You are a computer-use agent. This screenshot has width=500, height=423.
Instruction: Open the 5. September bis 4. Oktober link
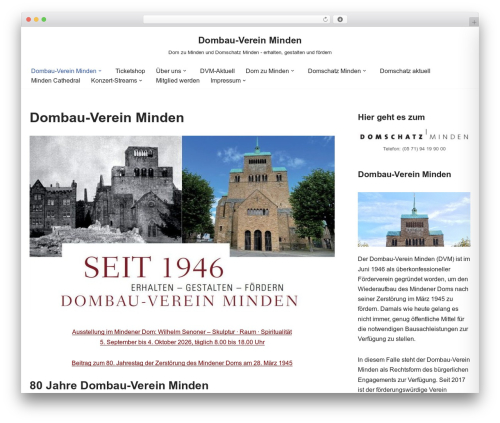pos(182,342)
